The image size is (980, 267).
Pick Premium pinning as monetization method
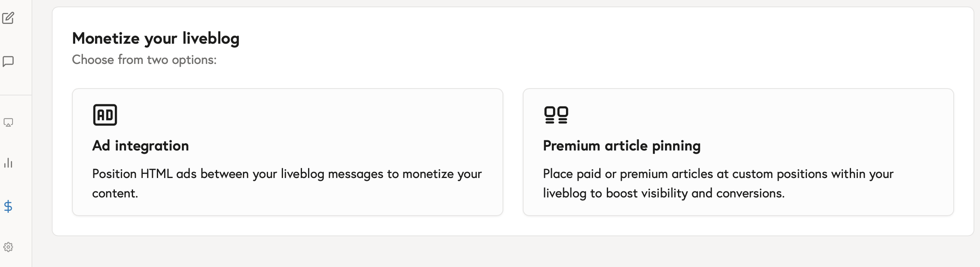(739, 152)
